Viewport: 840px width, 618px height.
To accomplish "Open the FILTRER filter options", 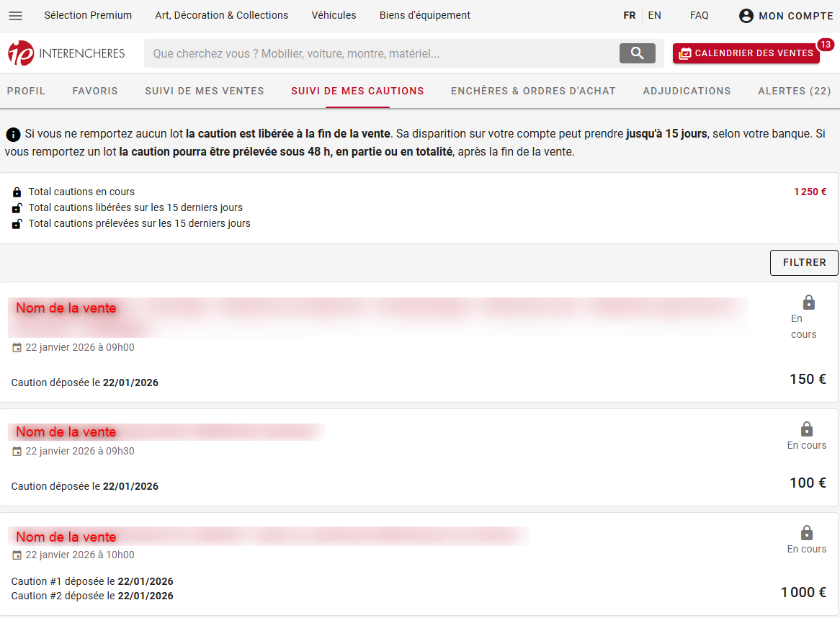I will (804, 263).
